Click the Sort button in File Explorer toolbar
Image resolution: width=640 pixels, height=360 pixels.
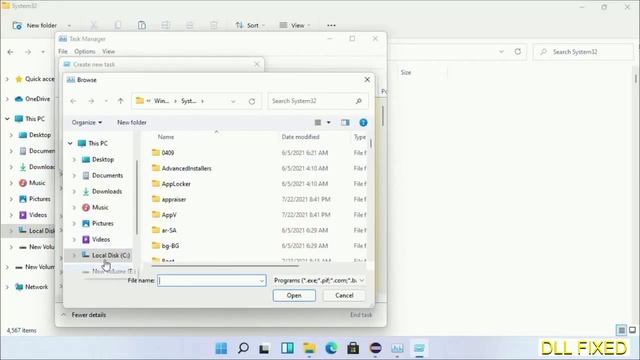pyautogui.click(x=250, y=25)
